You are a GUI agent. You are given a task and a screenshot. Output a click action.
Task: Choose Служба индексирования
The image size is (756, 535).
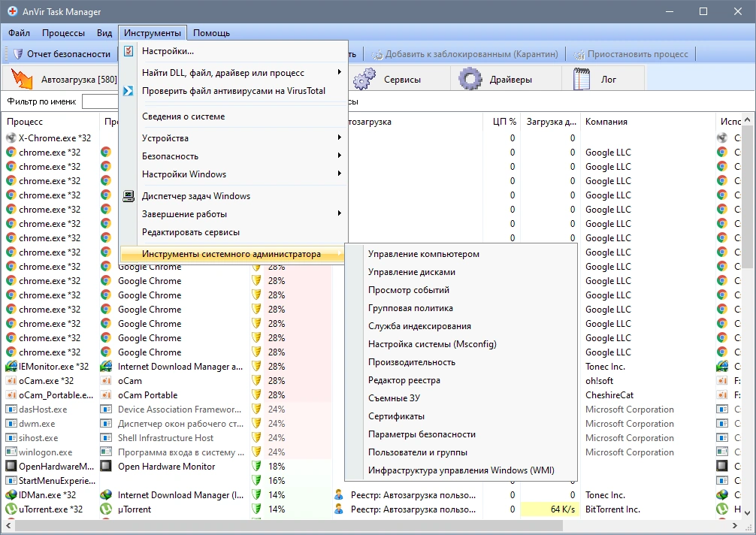tap(419, 326)
